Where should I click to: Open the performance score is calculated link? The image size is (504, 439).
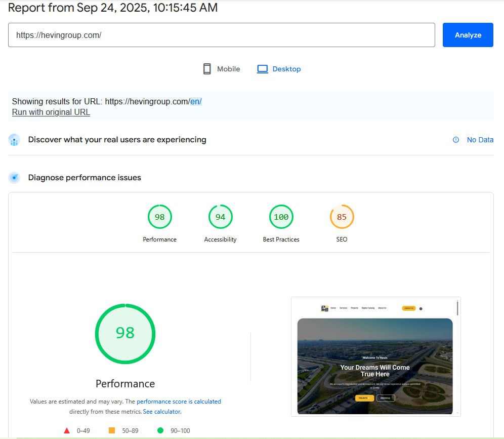click(179, 401)
